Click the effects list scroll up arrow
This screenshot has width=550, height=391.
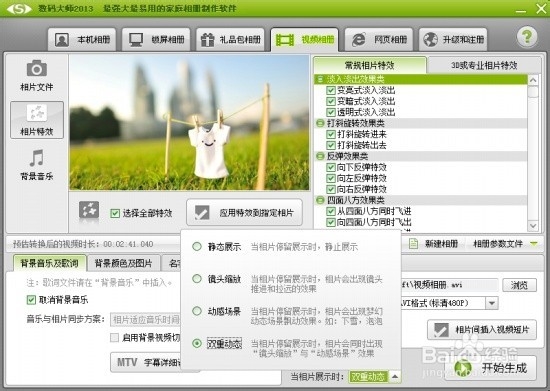[533, 80]
